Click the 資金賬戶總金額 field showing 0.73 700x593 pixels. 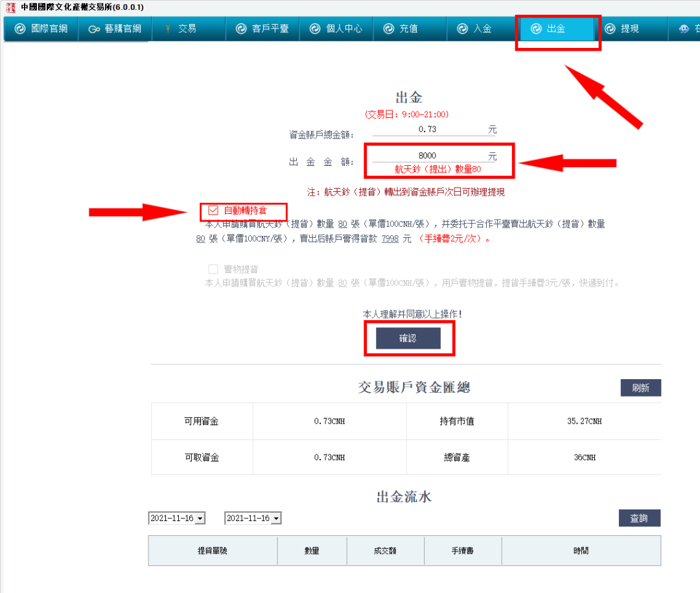434,130
